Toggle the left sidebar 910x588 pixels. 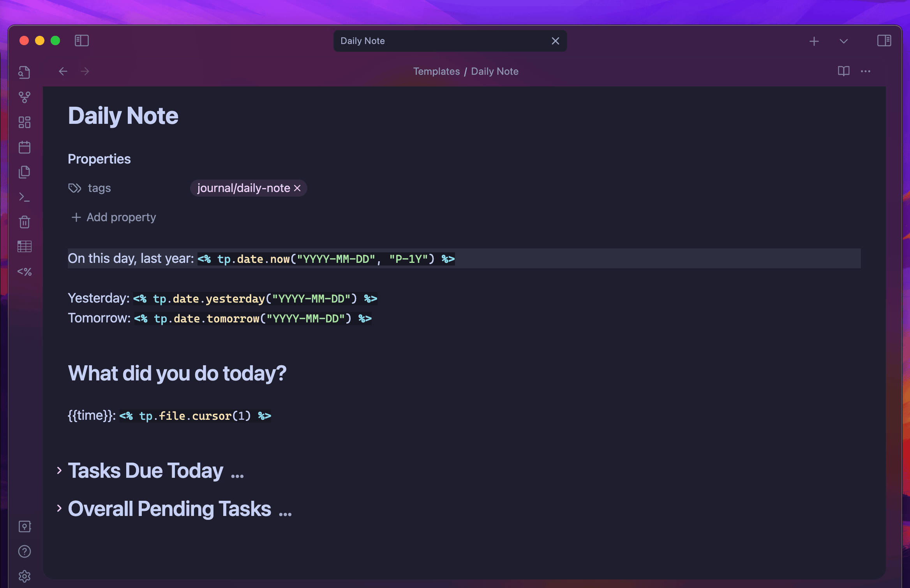click(82, 40)
